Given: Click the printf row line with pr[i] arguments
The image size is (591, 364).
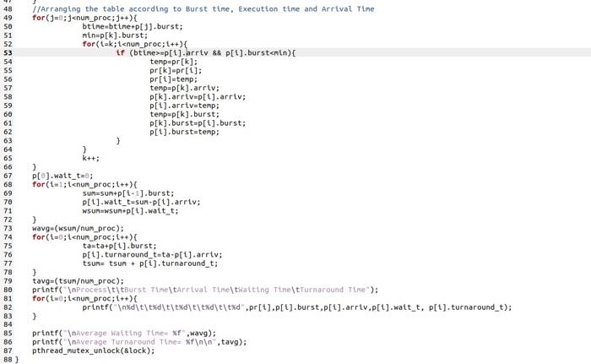Looking at the screenshot, I should pos(297,307).
